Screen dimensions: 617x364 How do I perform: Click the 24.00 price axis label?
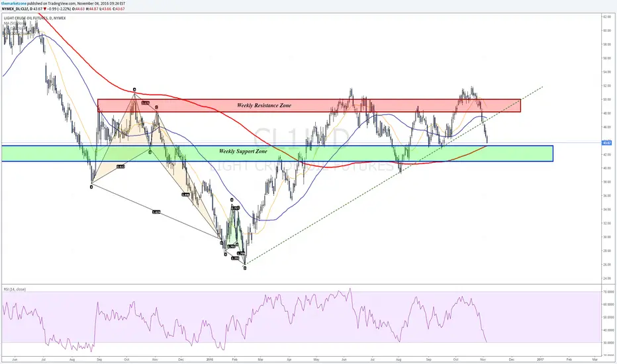tap(607, 279)
